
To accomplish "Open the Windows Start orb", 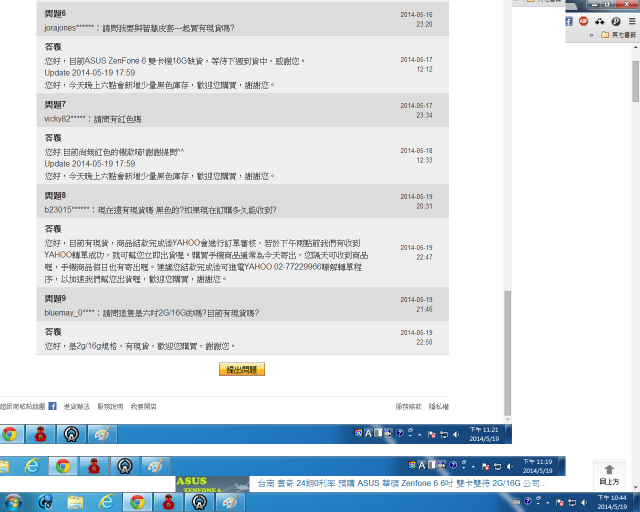I will (13, 502).
